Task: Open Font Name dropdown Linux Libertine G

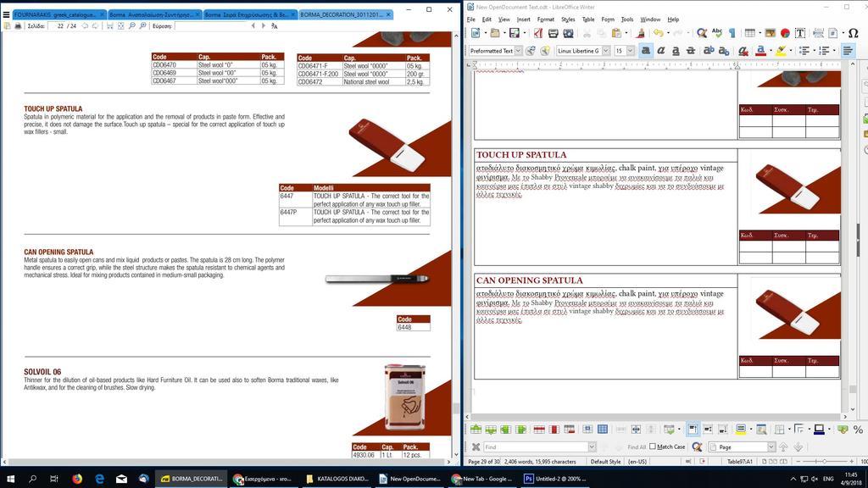Action: pyautogui.click(x=605, y=51)
